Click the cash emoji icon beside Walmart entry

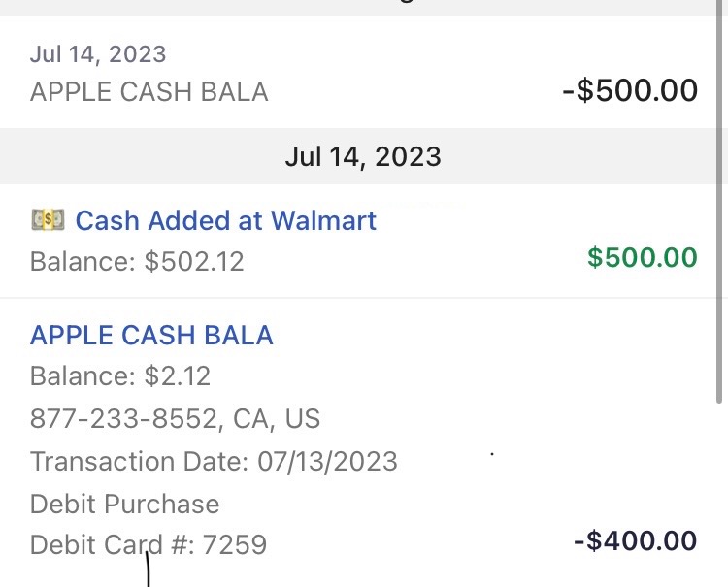48,220
